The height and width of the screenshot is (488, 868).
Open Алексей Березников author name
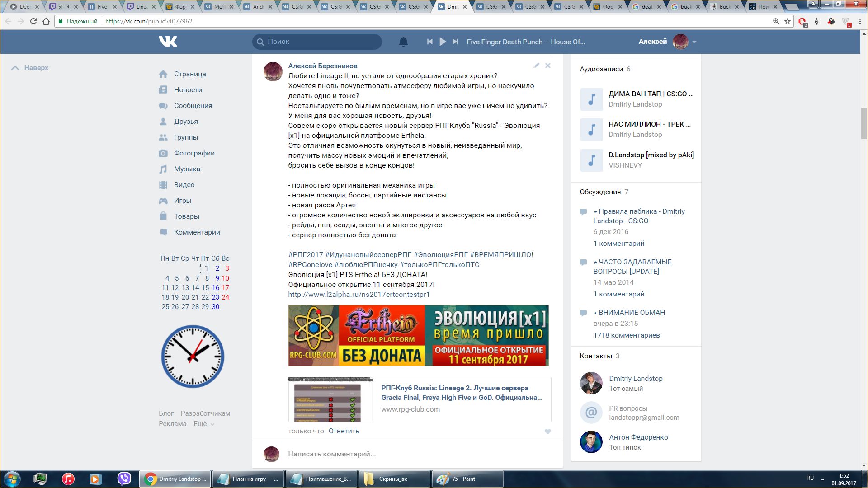click(323, 66)
